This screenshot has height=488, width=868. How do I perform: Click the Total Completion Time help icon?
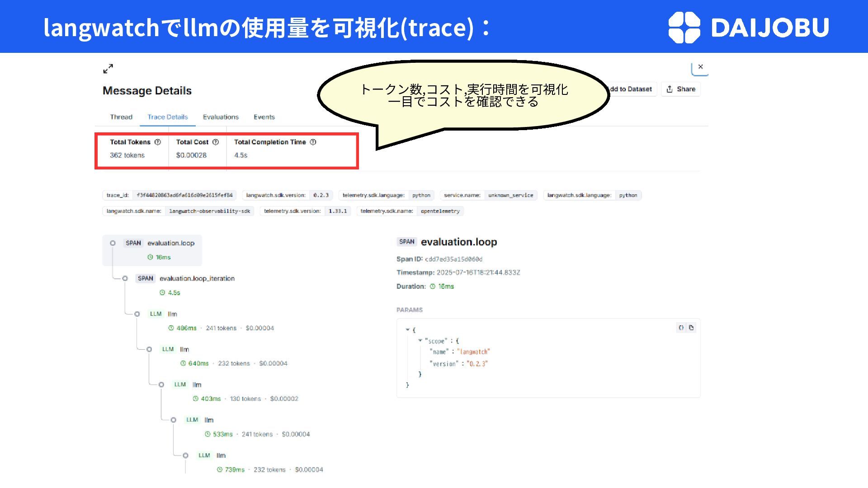(x=313, y=142)
